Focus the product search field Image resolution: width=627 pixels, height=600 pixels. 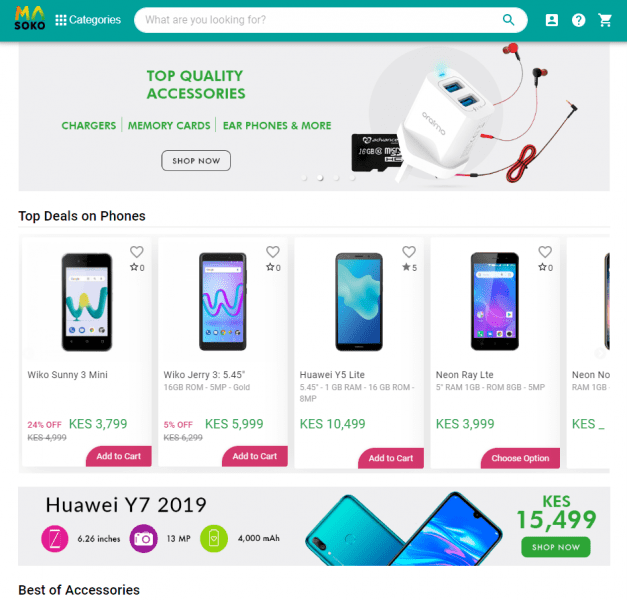click(x=320, y=20)
